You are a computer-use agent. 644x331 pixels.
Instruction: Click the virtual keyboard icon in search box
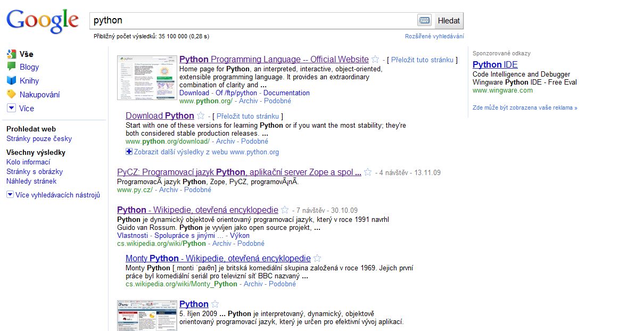tap(424, 20)
